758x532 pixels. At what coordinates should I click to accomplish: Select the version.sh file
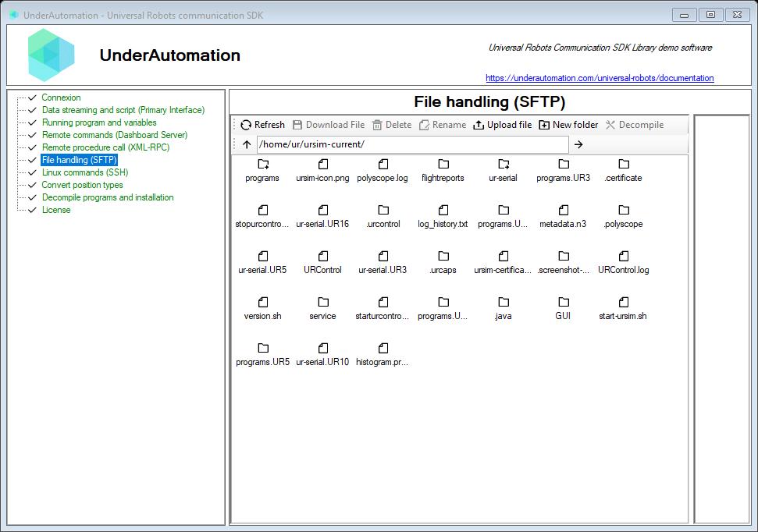coord(262,308)
